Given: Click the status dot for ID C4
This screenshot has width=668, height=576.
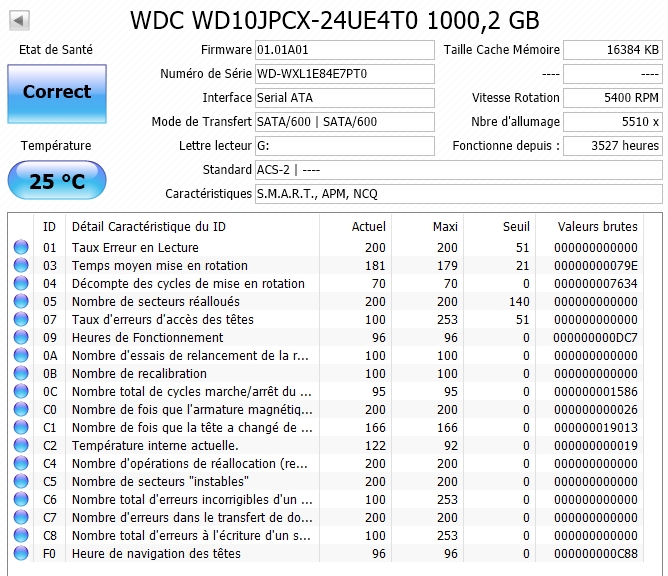Looking at the screenshot, I should point(21,463).
